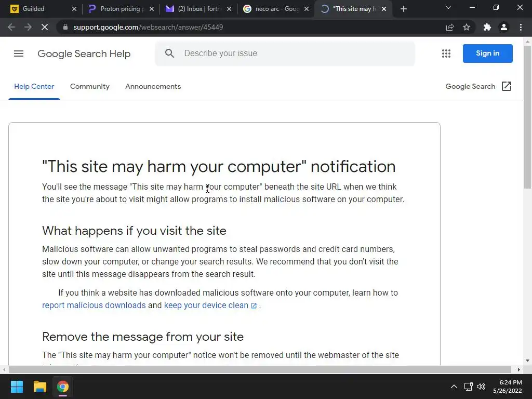Open File Explorer from the taskbar
532x399 pixels.
(x=39, y=387)
